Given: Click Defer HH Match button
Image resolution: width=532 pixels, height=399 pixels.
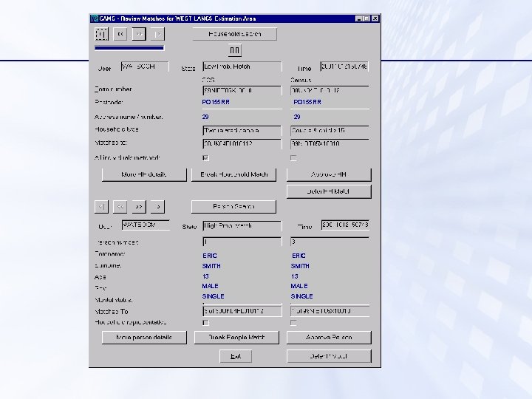Looking at the screenshot, I should 329,191.
